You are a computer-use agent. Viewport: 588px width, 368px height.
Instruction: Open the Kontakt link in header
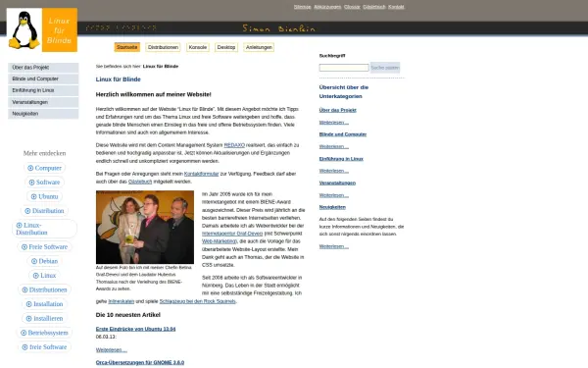point(396,7)
